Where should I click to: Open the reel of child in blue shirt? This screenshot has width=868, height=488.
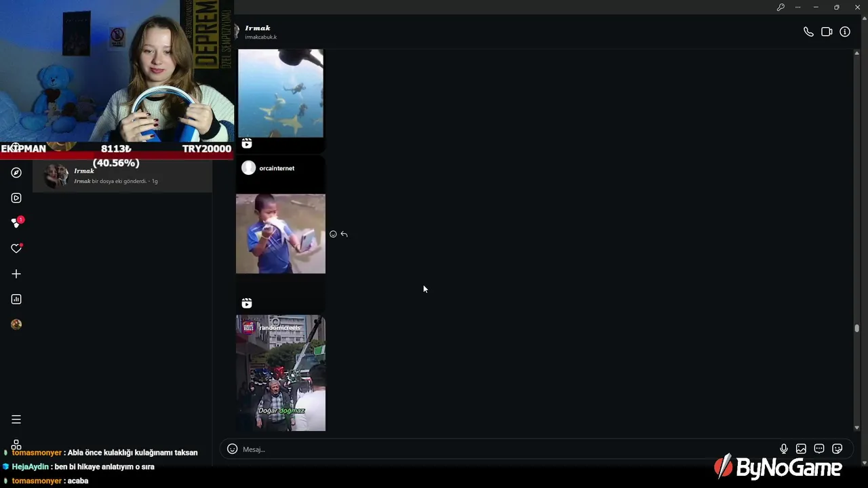(281, 234)
